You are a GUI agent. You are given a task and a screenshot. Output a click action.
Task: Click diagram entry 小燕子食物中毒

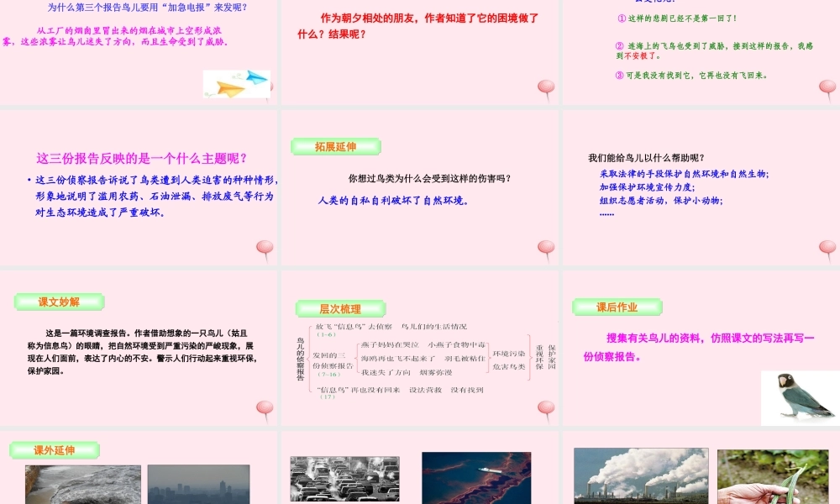[457, 344]
